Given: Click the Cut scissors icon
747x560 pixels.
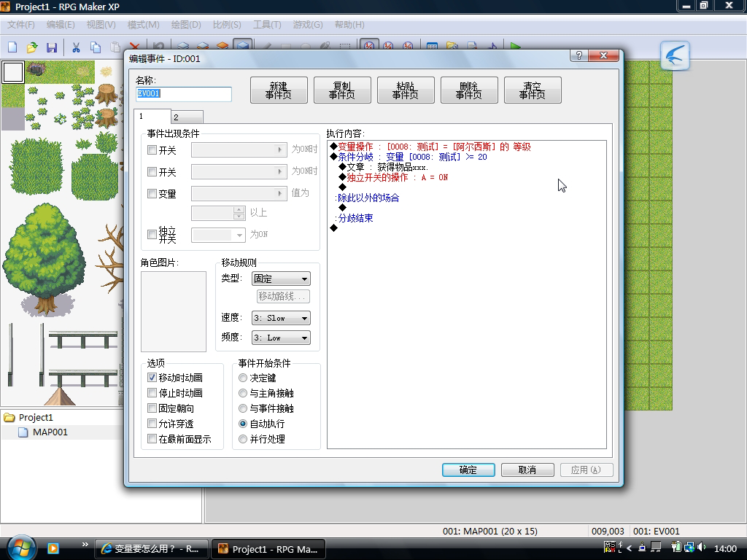Looking at the screenshot, I should click(x=76, y=47).
